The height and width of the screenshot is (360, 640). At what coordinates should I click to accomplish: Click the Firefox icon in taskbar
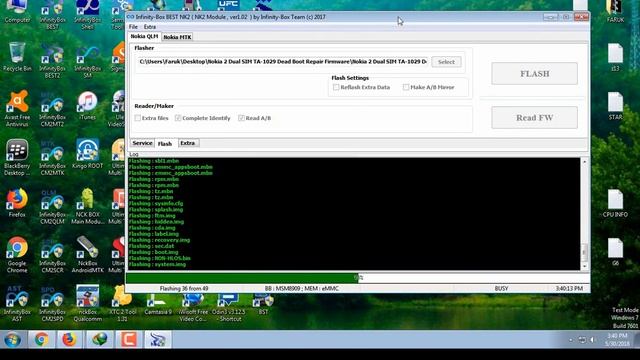pyautogui.click(x=69, y=340)
